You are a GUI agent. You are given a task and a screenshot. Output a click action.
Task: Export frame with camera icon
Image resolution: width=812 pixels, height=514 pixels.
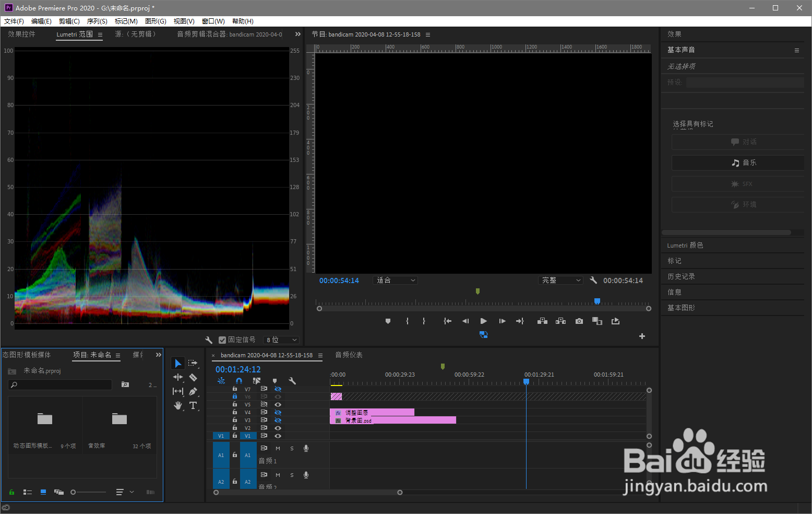coord(579,321)
